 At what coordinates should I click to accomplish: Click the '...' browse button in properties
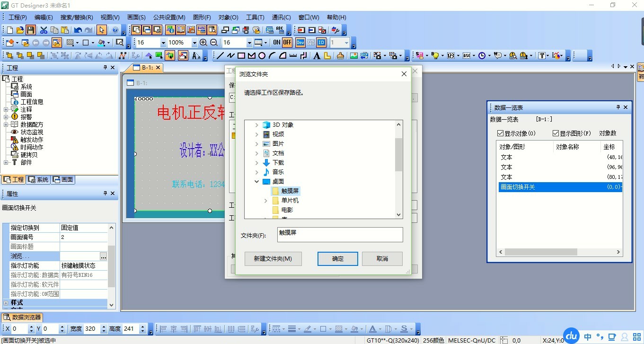pos(104,256)
